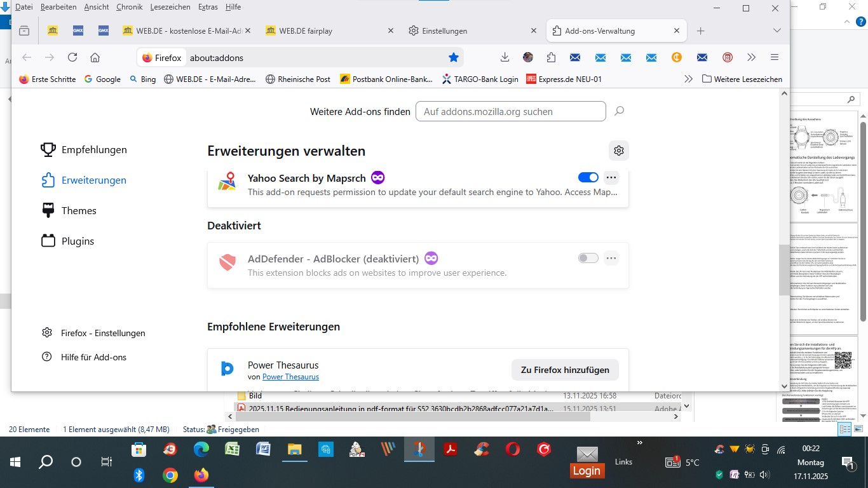Open the Extensions puzzle icon in toolbar
Viewport: 868px width, 488px height.
551,57
